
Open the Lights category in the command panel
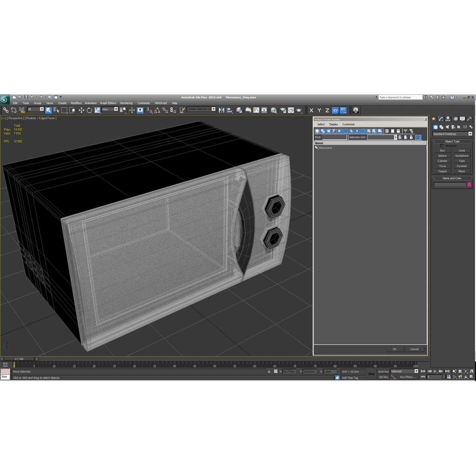447,127
